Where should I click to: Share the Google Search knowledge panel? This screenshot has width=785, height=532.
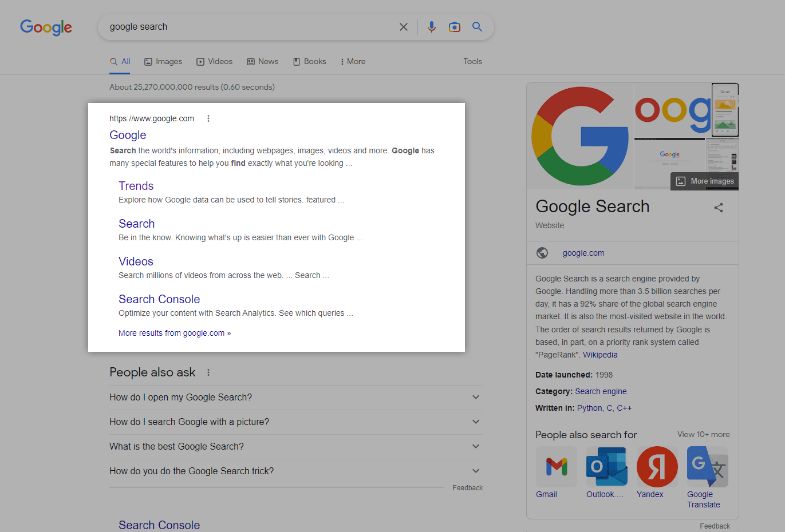click(719, 208)
